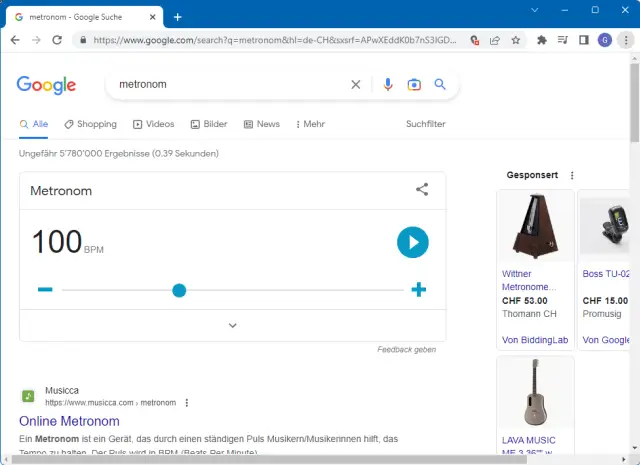Switch to the Bilder tab
Viewport: 640px width, 465px height.
pyautogui.click(x=209, y=124)
